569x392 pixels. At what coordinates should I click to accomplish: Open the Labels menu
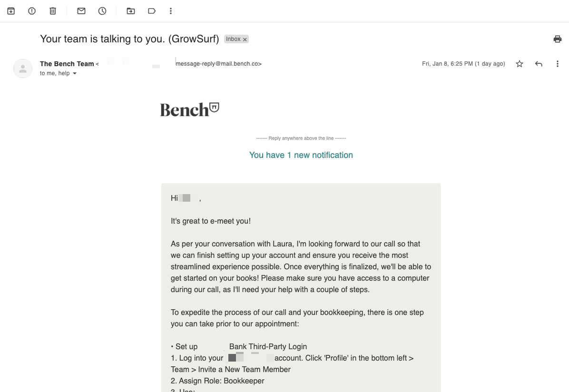pyautogui.click(x=152, y=11)
